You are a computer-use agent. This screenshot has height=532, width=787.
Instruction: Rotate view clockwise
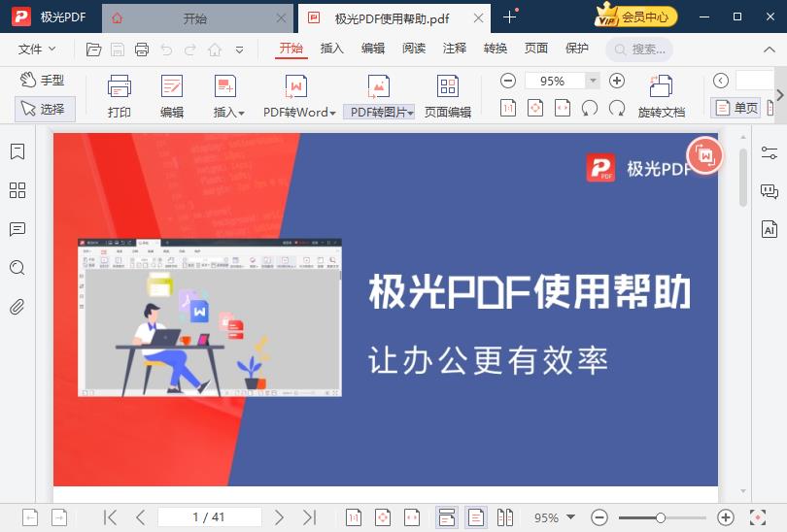616,108
